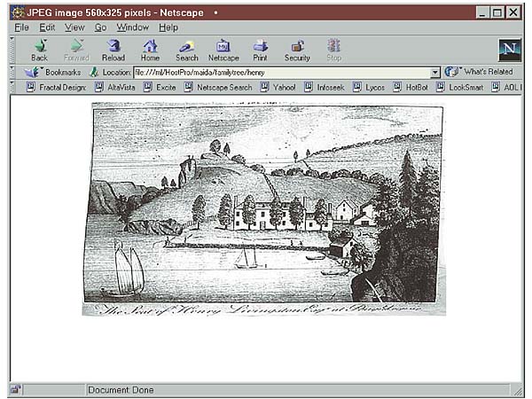The height and width of the screenshot is (399, 532).
Task: Open the Fractal Design bookmark
Action: (x=57, y=87)
